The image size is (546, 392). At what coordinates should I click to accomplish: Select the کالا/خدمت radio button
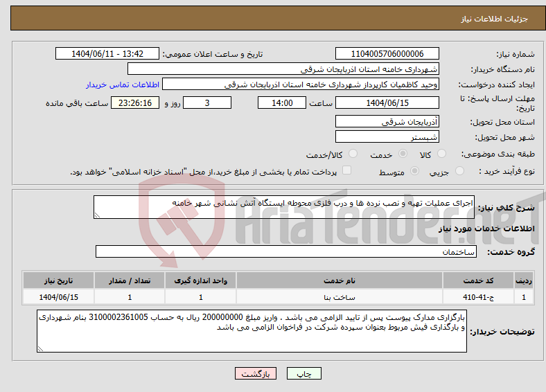[353, 154]
